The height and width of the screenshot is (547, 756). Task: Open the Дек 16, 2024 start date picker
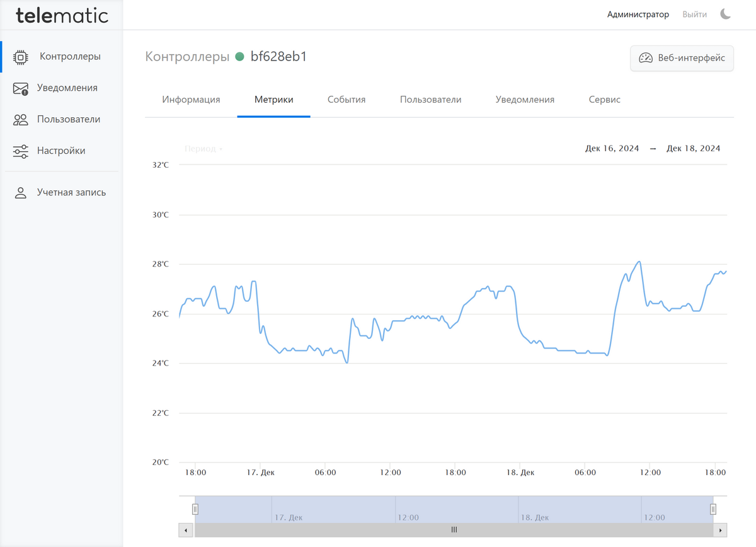[x=612, y=149]
